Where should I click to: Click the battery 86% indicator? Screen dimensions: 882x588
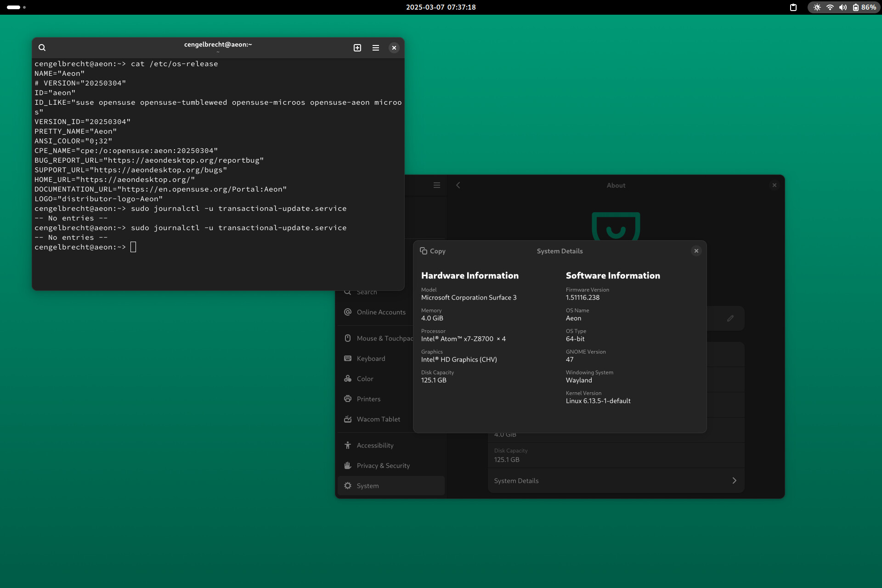click(865, 7)
